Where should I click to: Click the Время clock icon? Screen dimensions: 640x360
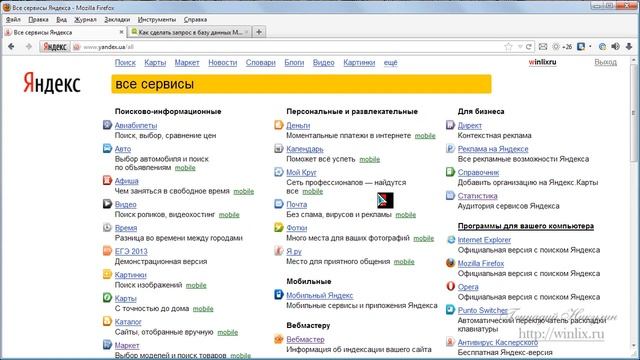(107, 228)
